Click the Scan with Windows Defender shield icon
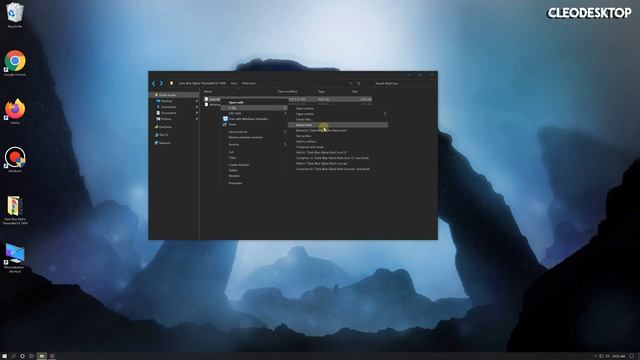The height and width of the screenshot is (360, 640). (x=225, y=119)
